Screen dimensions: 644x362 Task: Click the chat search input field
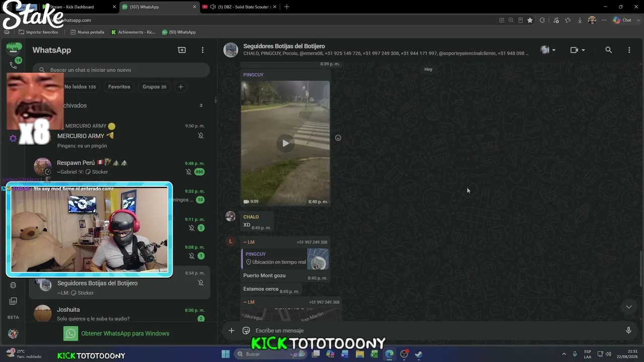121,70
